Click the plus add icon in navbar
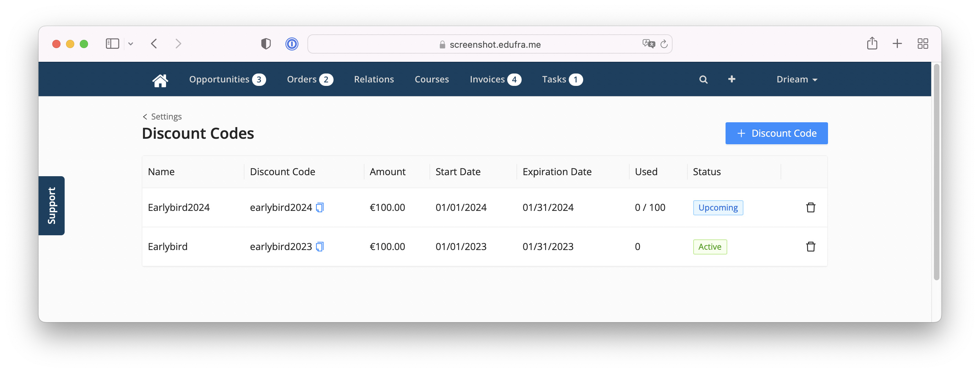This screenshot has width=980, height=373. point(731,79)
